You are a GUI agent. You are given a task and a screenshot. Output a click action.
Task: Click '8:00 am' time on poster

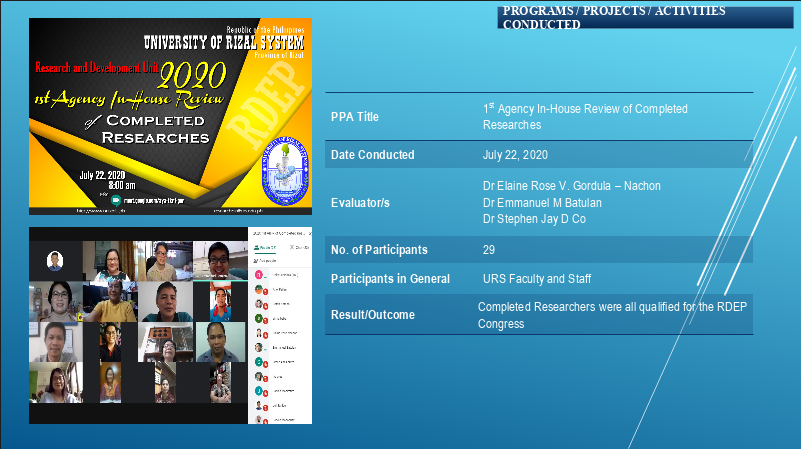tap(122, 185)
